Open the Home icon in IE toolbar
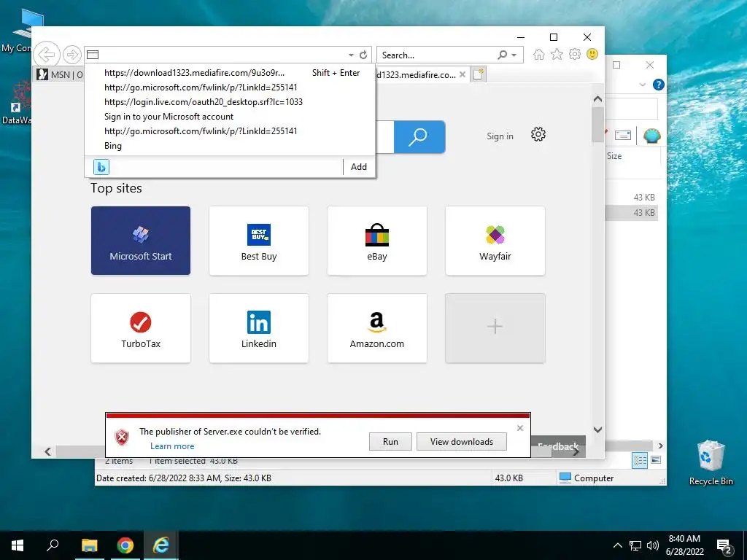This screenshot has width=747, height=560. 539,54
